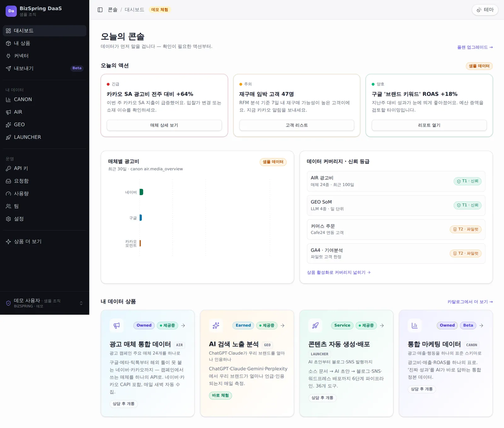504x428 pixels.
Task: Click the Beta tag beside 내보내기
Action: pyautogui.click(x=77, y=68)
